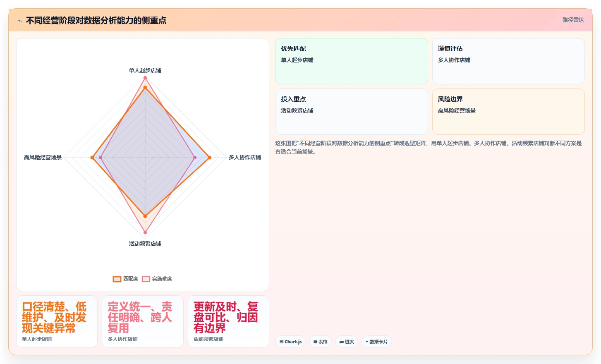Click the icon in 表格 tag

tap(315, 342)
